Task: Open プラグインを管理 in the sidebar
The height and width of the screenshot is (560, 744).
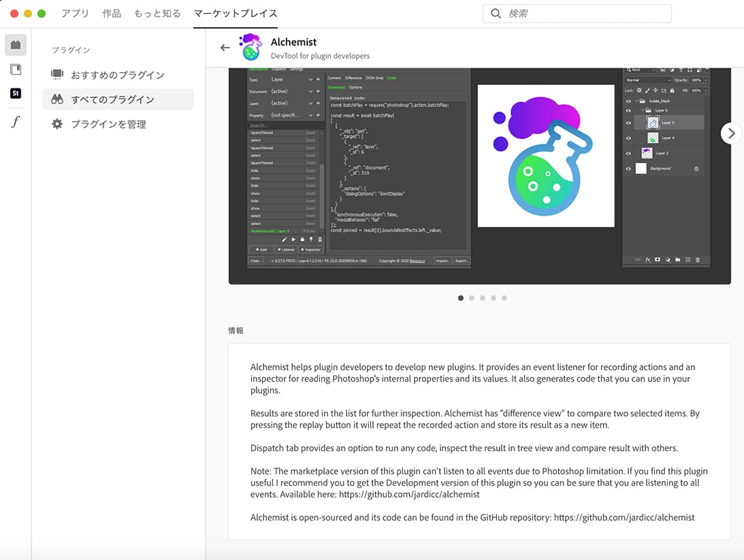Action: pos(108,124)
